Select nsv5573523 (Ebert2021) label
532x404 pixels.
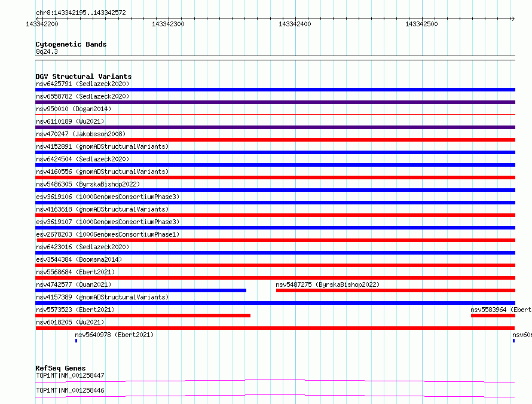(75, 310)
